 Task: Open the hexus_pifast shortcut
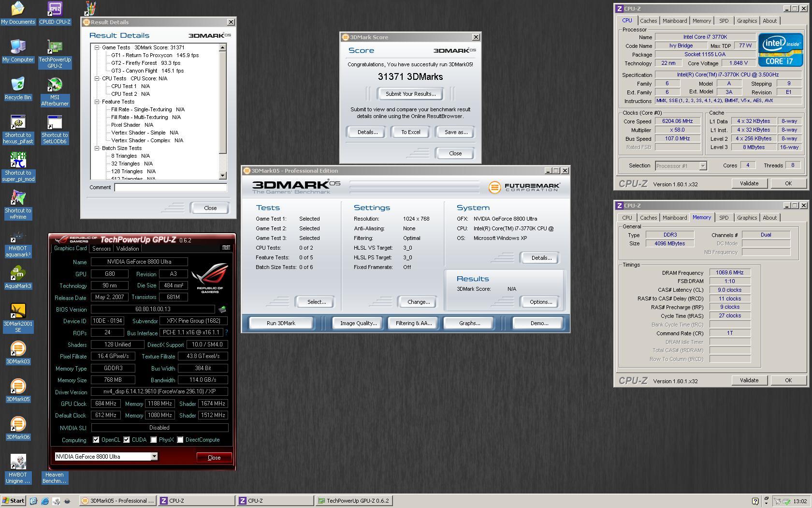point(18,129)
